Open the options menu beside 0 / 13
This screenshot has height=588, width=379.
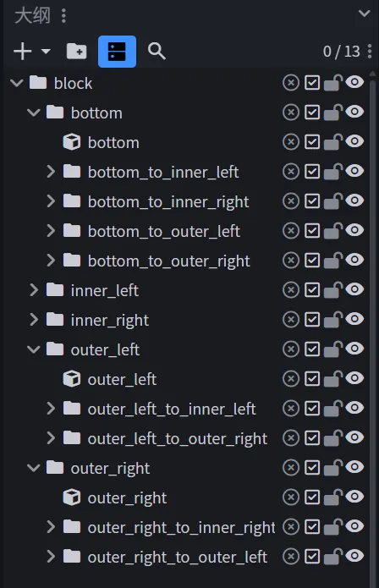click(x=370, y=52)
